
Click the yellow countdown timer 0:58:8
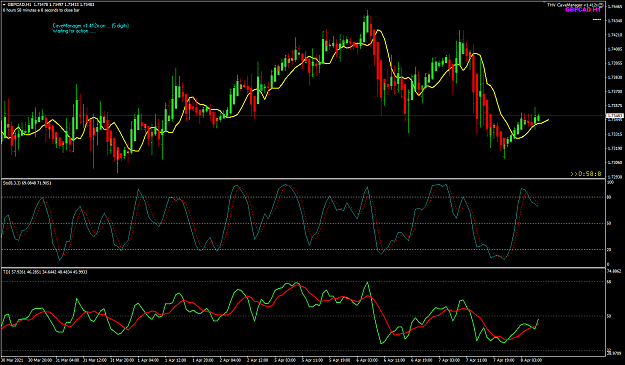tap(586, 174)
